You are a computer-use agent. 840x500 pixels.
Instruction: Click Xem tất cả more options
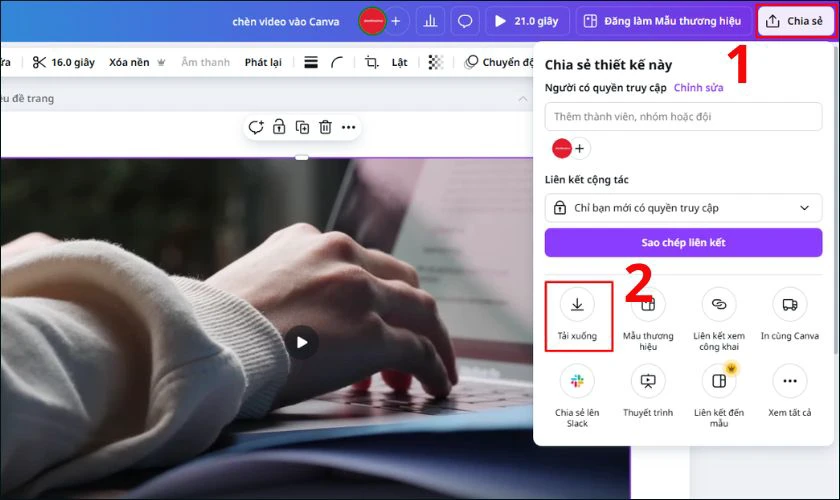[x=790, y=391]
